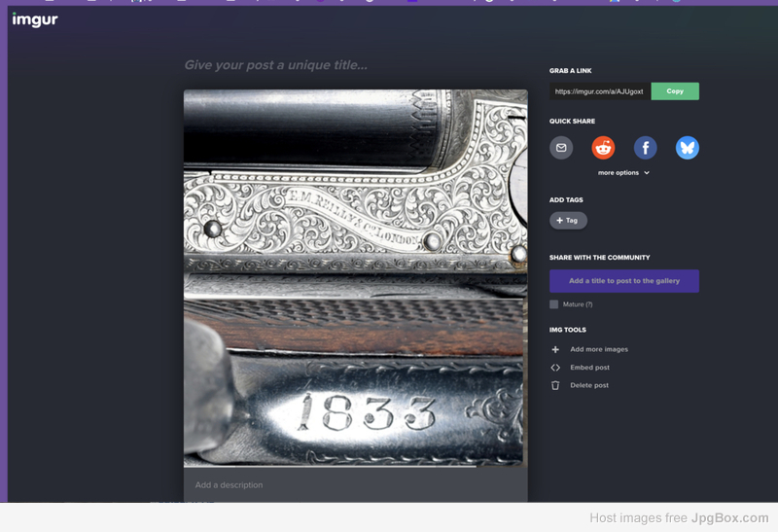
Task: Click the imgur link URL field
Action: click(x=600, y=91)
